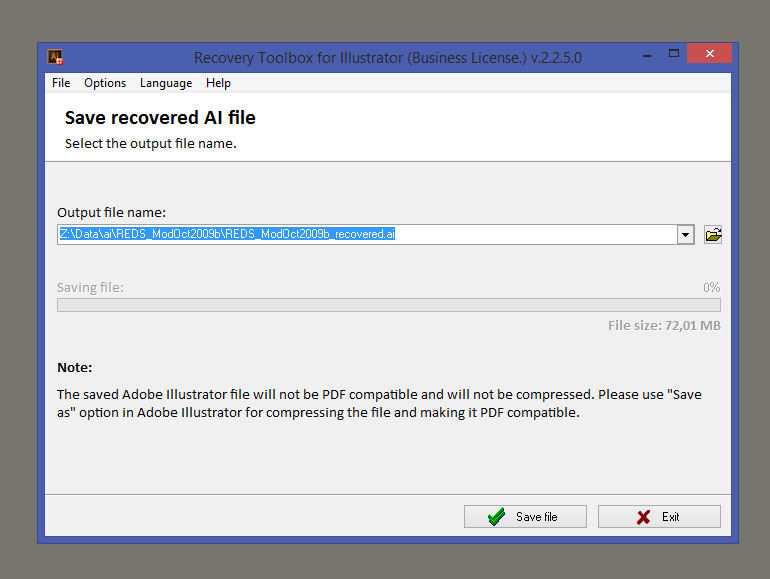Image resolution: width=770 pixels, height=579 pixels.
Task: Open the Options menu
Action: coord(105,83)
